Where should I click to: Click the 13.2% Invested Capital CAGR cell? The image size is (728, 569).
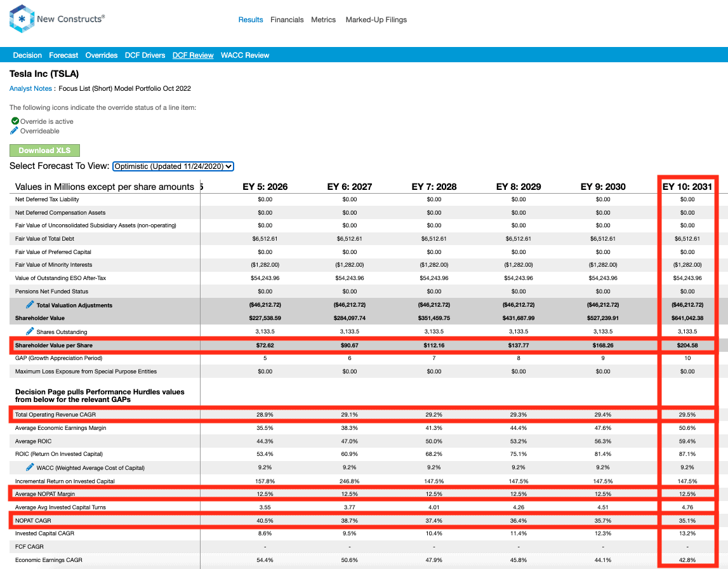(687, 533)
